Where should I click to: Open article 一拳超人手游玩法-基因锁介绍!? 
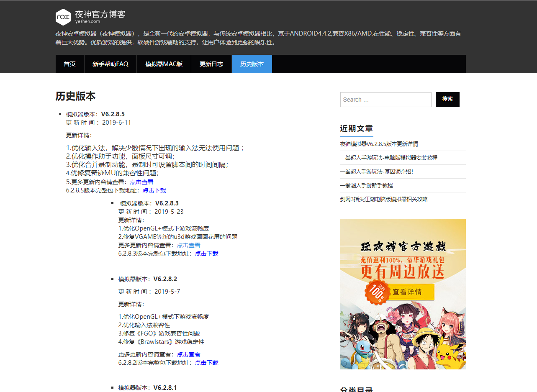pos(377,172)
